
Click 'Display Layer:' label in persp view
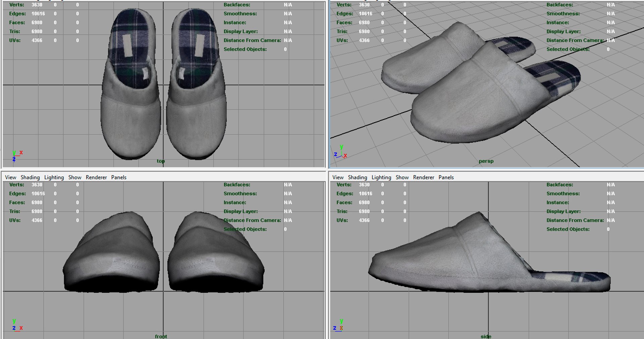[x=563, y=31]
